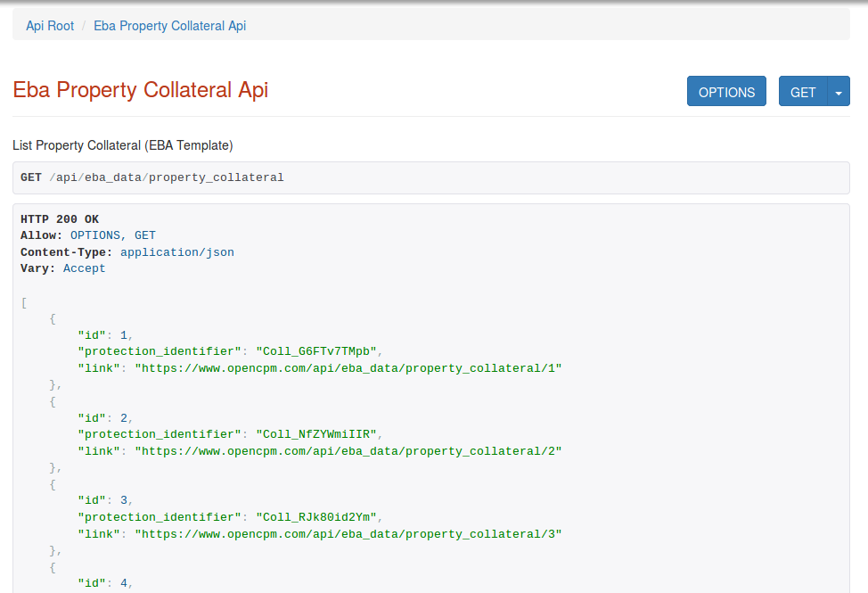Select the Coll_NfZYWmiIIR identifier value
Screen dimensions: 868x593
[318, 434]
